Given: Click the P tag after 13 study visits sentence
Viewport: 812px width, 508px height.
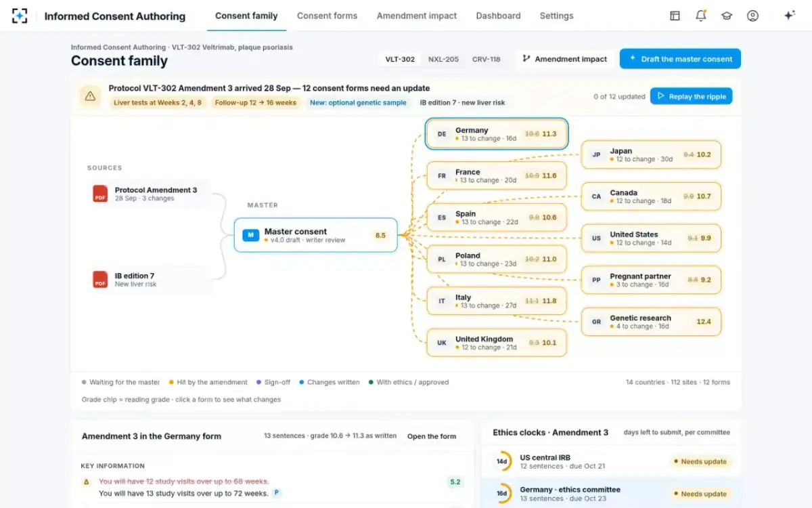Looking at the screenshot, I should click(x=277, y=493).
